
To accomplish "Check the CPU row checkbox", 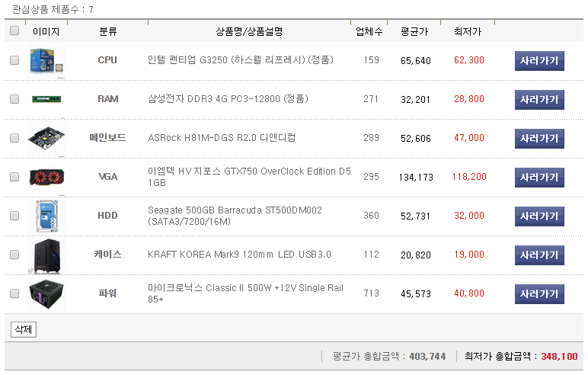I will tap(14, 60).
